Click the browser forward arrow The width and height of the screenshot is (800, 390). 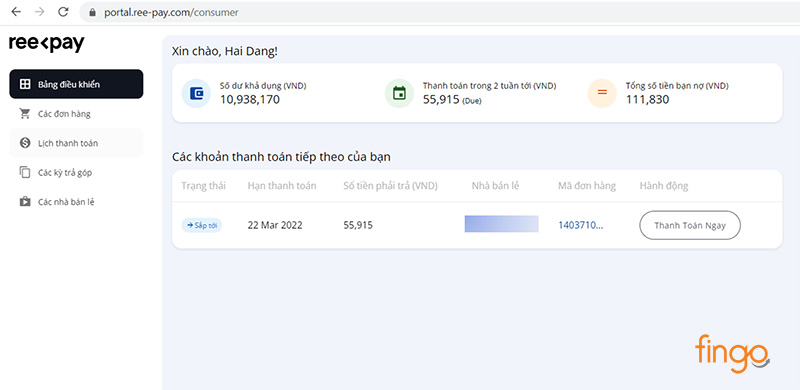click(x=40, y=12)
